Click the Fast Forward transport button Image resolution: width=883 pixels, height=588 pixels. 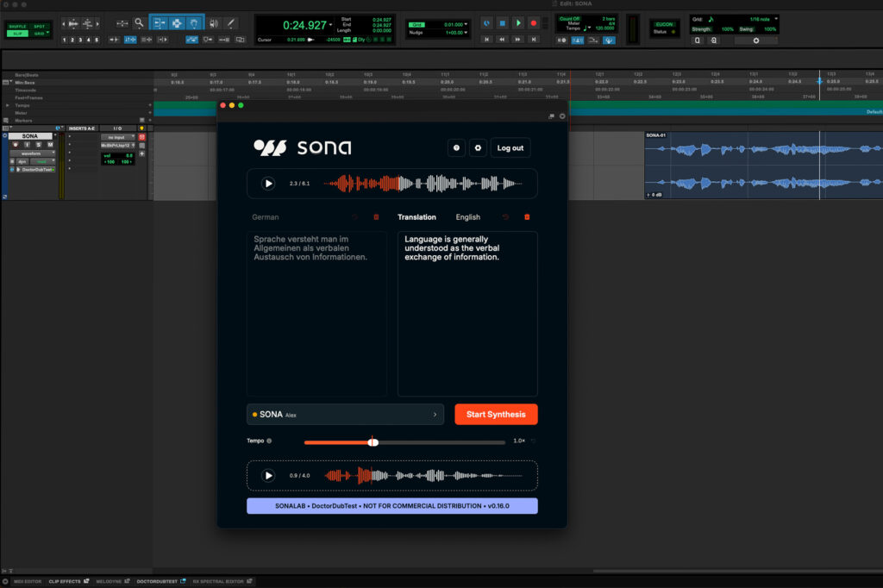point(517,40)
